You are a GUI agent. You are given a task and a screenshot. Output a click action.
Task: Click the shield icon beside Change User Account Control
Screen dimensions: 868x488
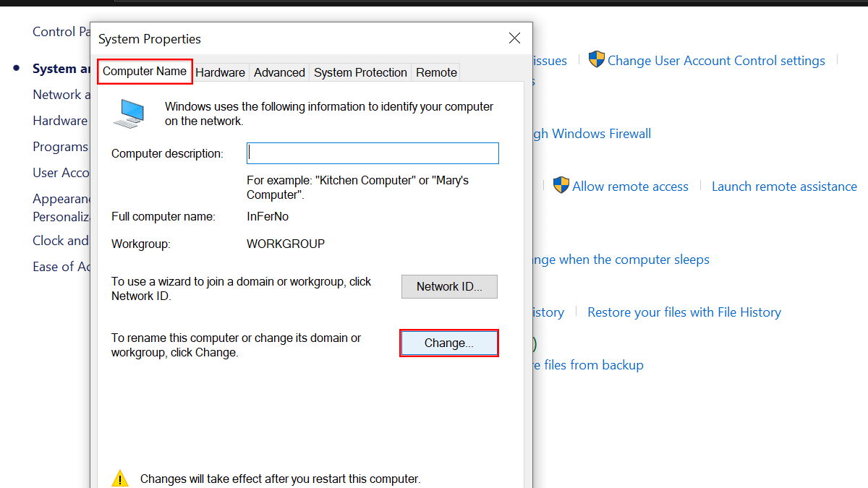tap(596, 60)
